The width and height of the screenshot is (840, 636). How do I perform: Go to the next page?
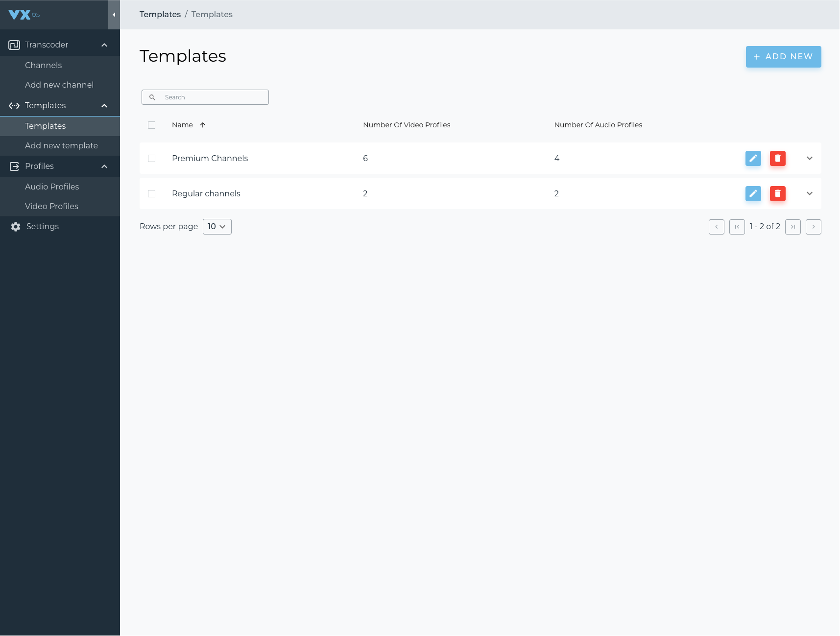[x=814, y=227]
